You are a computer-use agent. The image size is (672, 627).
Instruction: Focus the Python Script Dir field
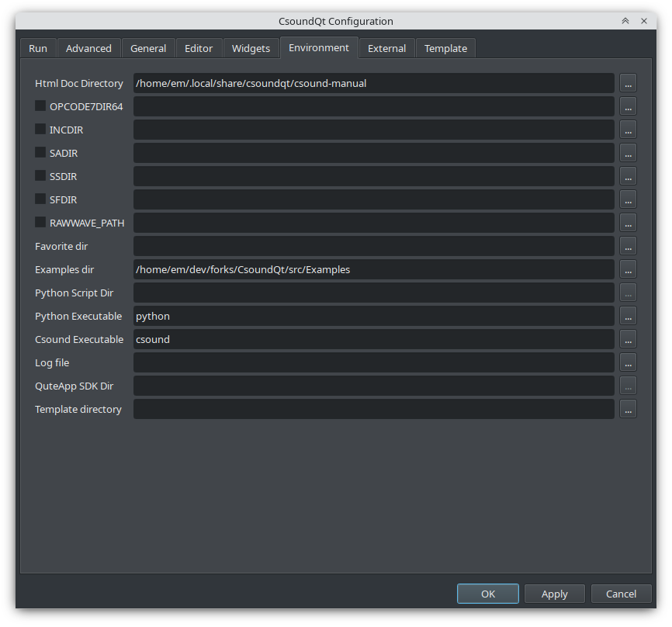tap(374, 293)
